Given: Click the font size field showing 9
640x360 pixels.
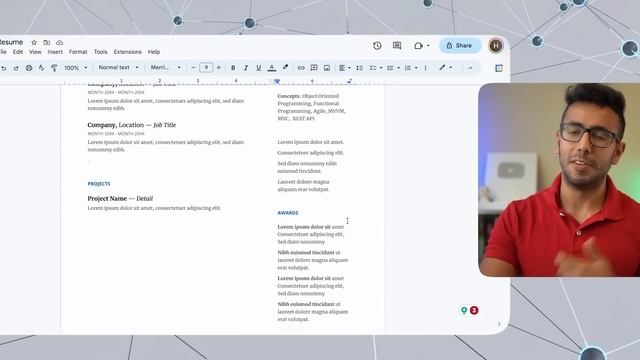Looking at the screenshot, I should (206, 68).
